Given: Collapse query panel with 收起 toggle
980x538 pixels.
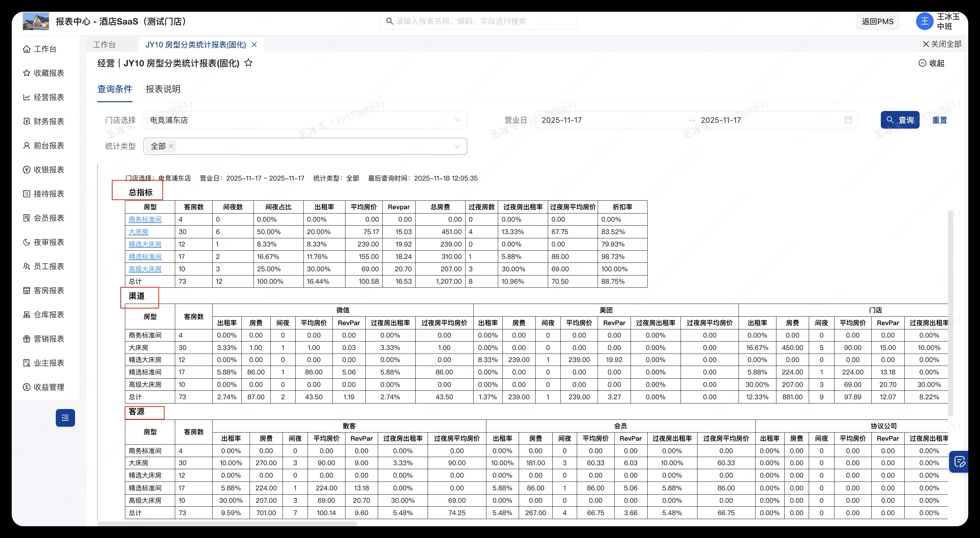Looking at the screenshot, I should coord(931,63).
